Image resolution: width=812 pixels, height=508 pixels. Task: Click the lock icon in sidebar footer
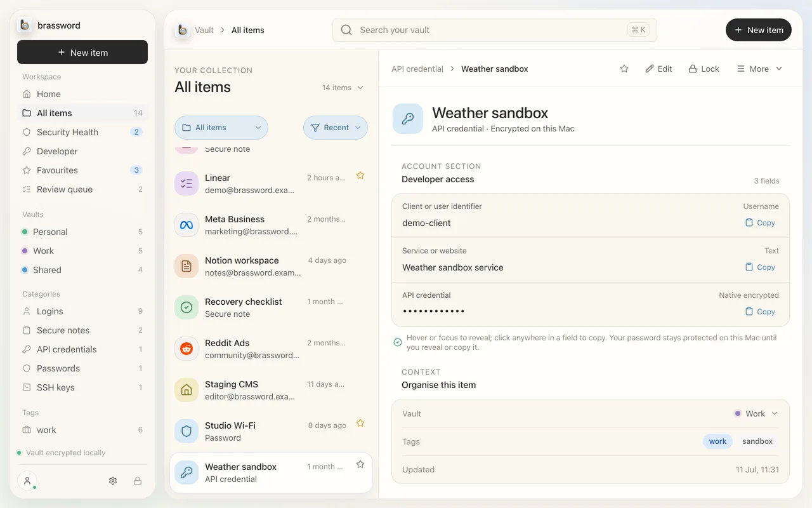point(138,481)
